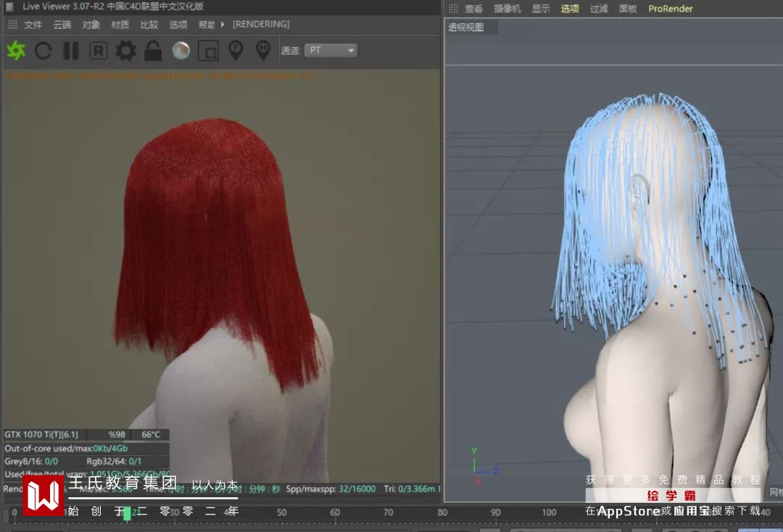This screenshot has height=532, width=783.
Task: Click the Tri: 0/3.366m readout
Action: point(410,489)
